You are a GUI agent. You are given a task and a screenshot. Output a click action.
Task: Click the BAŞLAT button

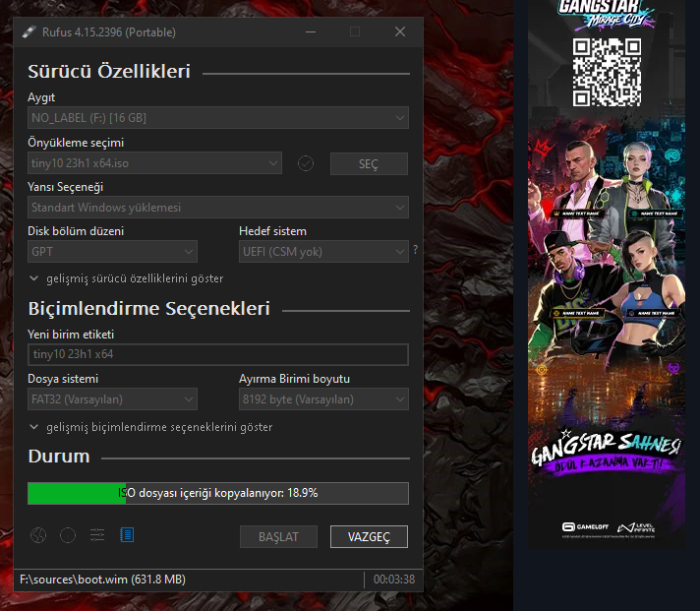coord(278,537)
